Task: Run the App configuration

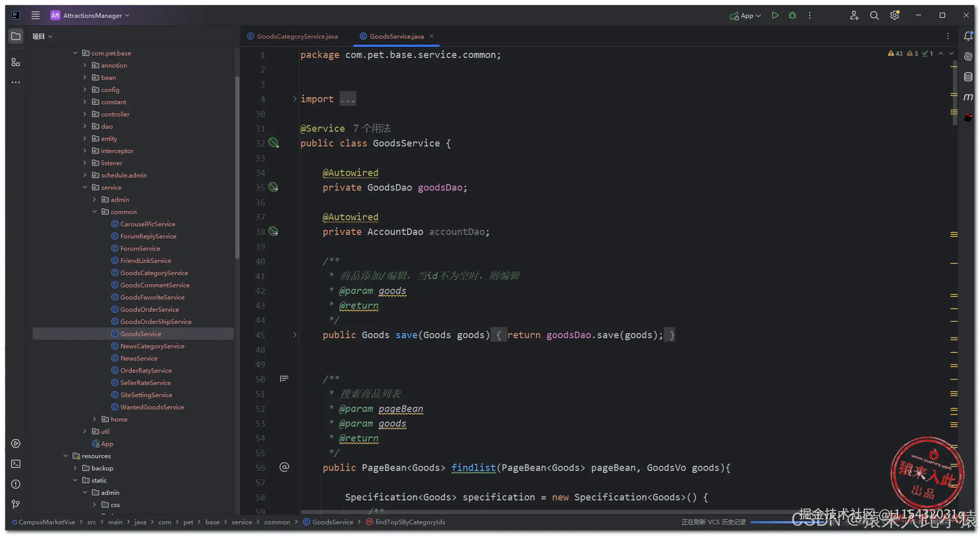Action: (x=775, y=15)
